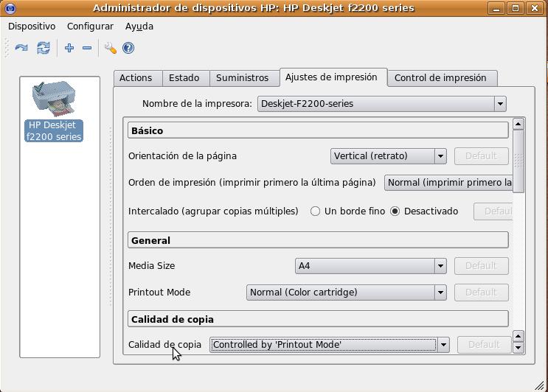Open the Printout Mode dropdown
Screen dimensions: 548x392
[347, 293]
